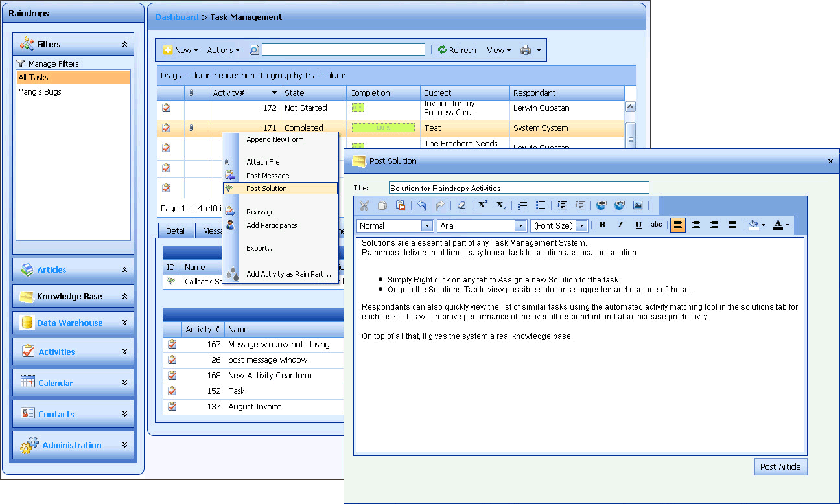
Task: Toggle italic formatting in editor
Action: 620,225
